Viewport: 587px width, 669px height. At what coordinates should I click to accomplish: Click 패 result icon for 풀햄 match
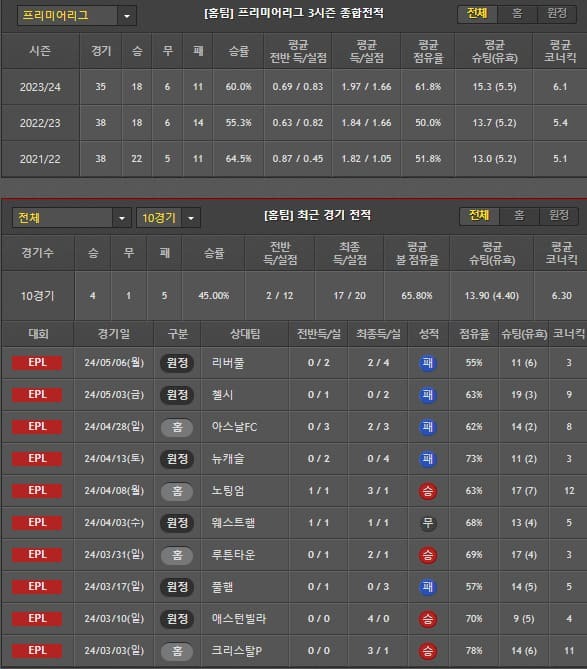pos(427,587)
